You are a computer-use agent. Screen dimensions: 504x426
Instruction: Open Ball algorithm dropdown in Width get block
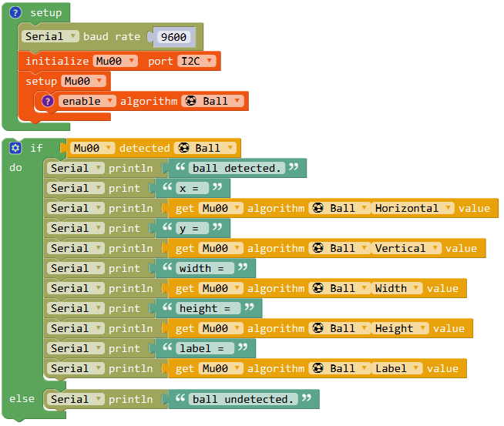point(340,288)
